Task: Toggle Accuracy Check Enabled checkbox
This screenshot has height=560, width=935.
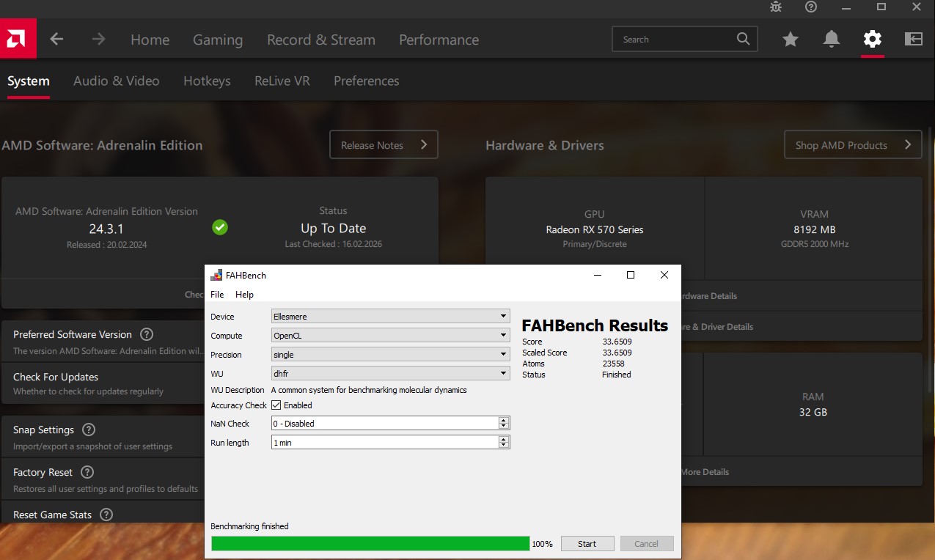Action: [276, 405]
